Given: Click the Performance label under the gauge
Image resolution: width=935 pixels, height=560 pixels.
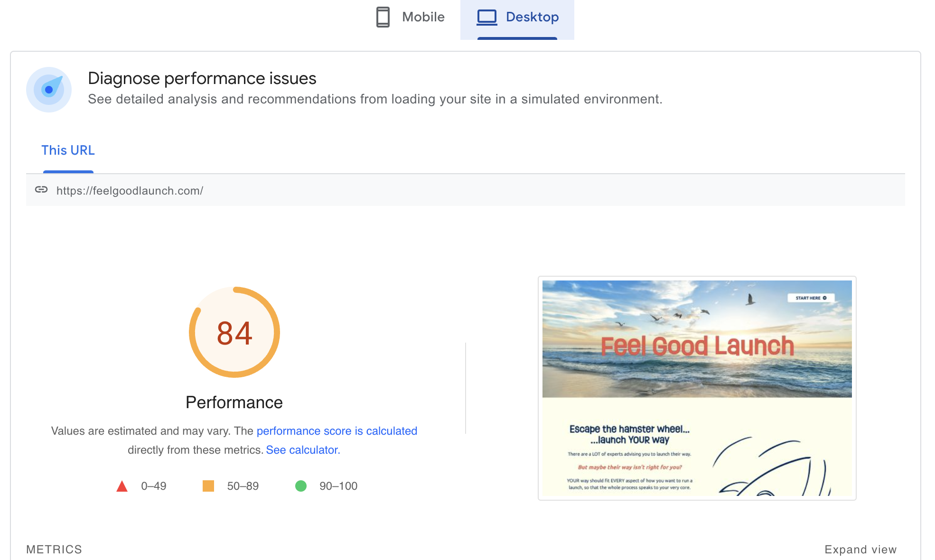Looking at the screenshot, I should pyautogui.click(x=234, y=402).
